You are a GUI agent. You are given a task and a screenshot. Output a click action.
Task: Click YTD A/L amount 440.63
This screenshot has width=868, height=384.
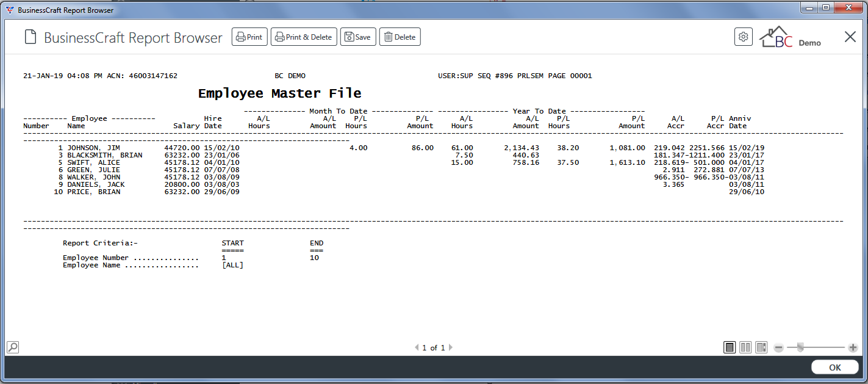point(526,155)
